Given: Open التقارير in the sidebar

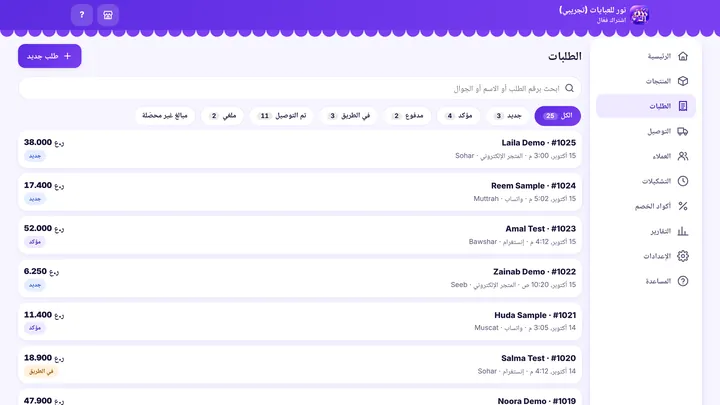Looking at the screenshot, I should (646, 231).
